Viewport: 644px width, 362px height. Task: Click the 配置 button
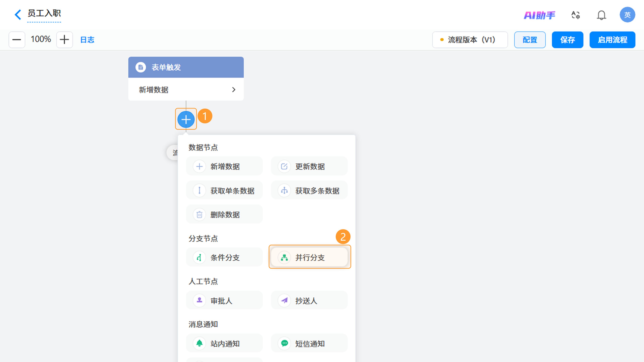coord(530,40)
